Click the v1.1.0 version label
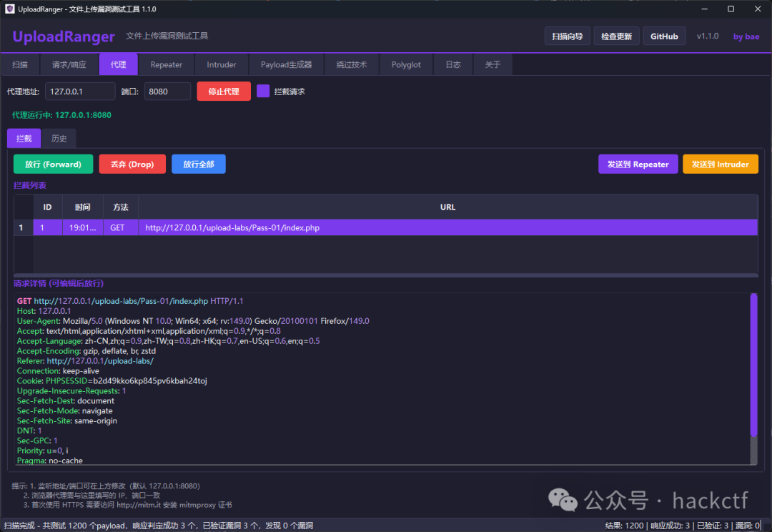Image resolution: width=772 pixels, height=532 pixels. (708, 36)
